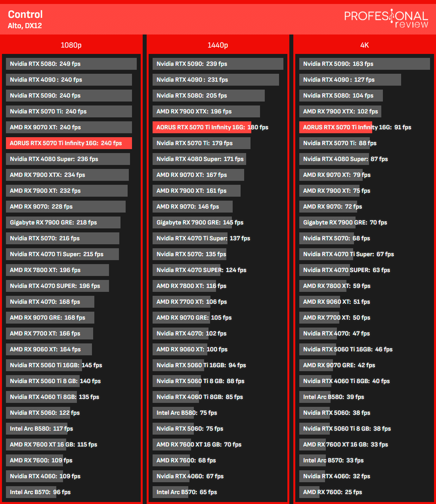
Task: Click Nvidia RTX 4070: 47 fps bar
Action: (x=318, y=333)
